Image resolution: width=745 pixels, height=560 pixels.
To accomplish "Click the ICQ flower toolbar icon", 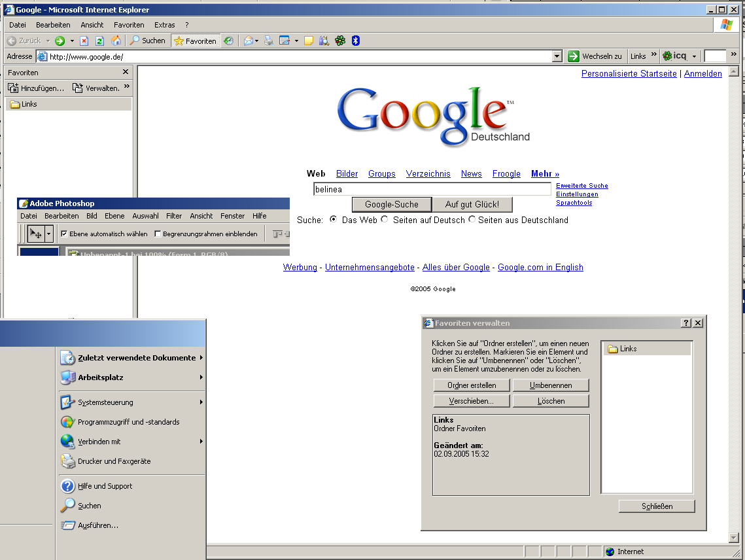I will pos(339,41).
